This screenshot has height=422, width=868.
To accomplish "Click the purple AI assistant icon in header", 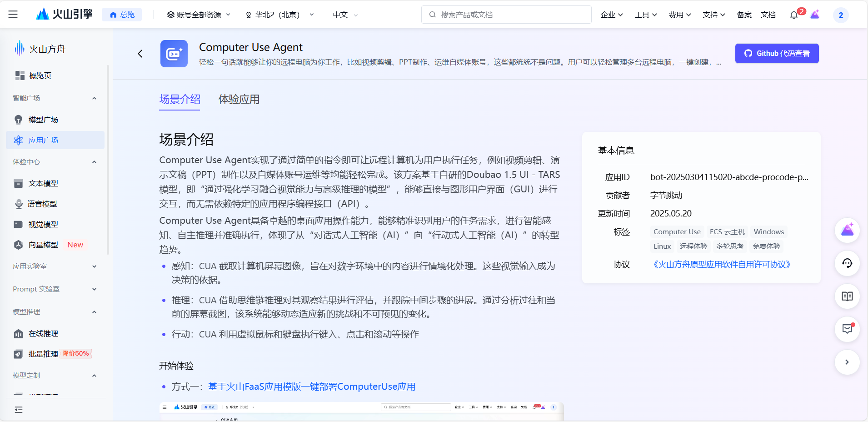I will point(815,15).
